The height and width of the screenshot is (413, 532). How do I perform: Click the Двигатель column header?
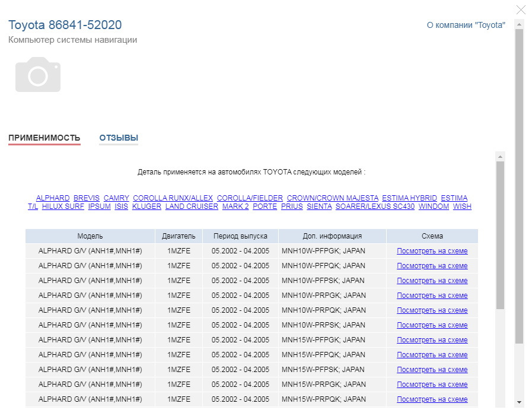point(179,236)
